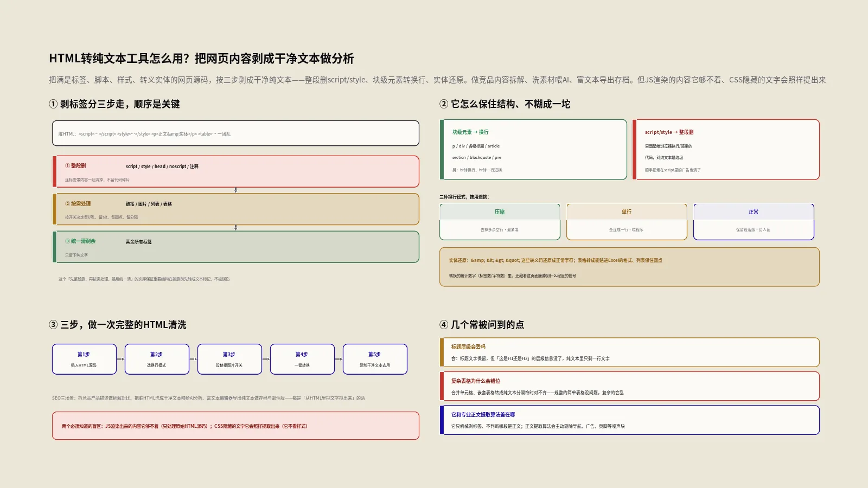Click the main title starting with HTML转纯文本工具怎么用
This screenshot has width=868, height=488.
click(x=201, y=59)
